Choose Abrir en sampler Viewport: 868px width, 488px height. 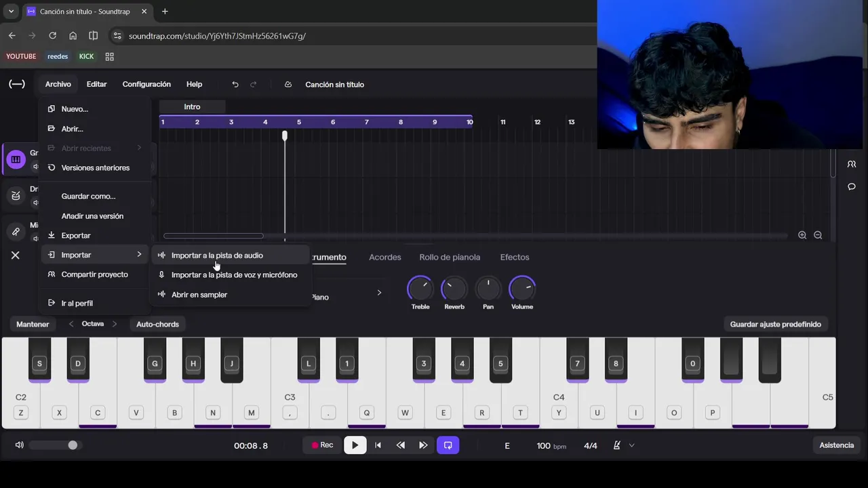[229, 295]
